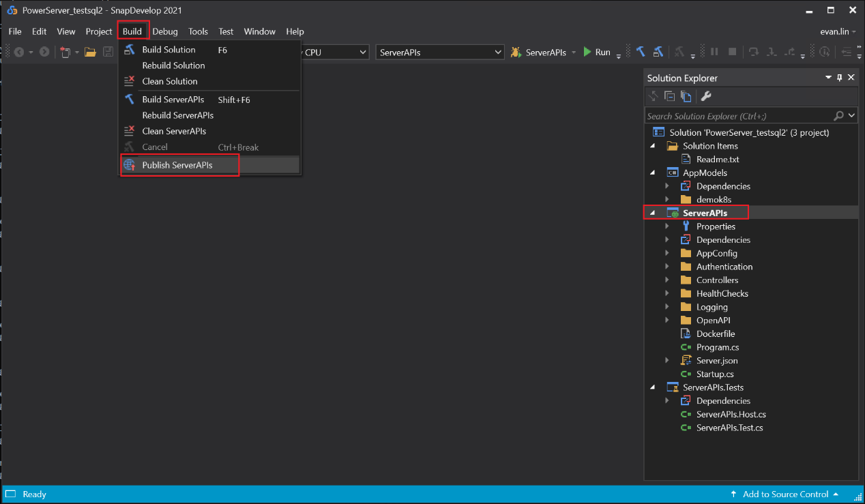865x504 pixels.
Task: Click the Solution Explorer search magnifier icon
Action: [838, 116]
